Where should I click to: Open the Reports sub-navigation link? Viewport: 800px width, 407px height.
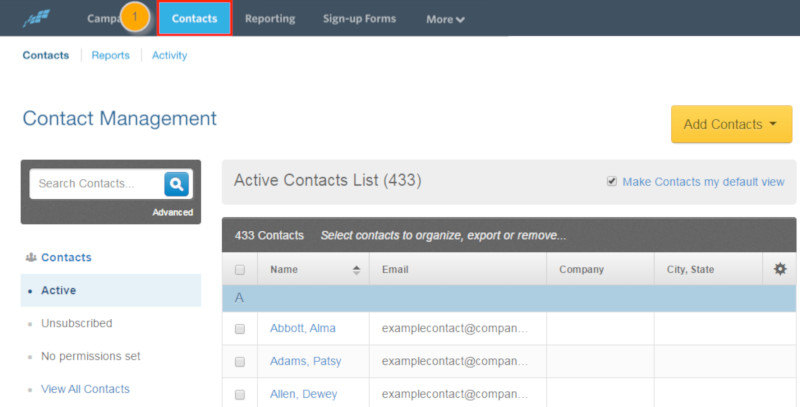(111, 55)
